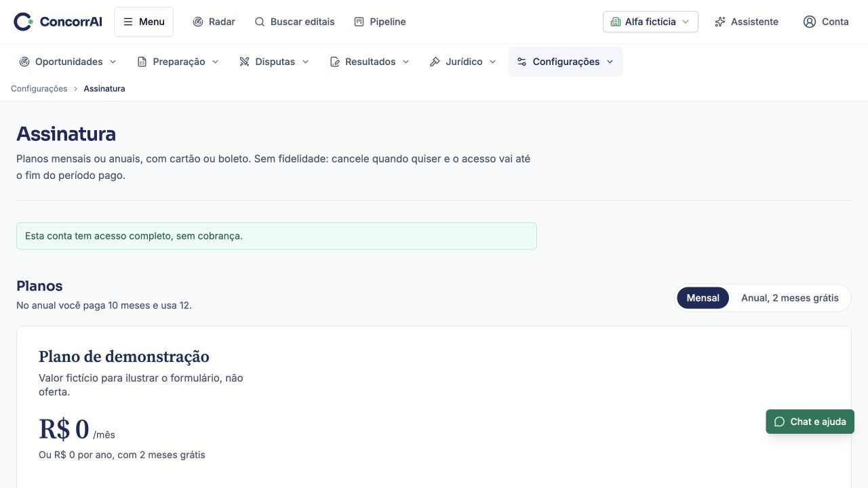Expand the Oportunidades menu chevron
868x488 pixels.
coord(113,62)
